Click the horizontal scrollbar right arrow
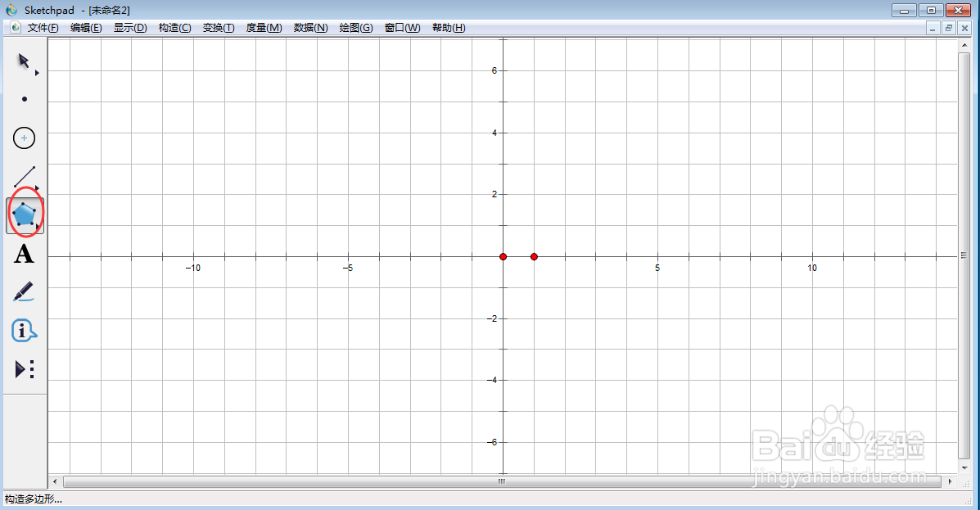 (x=950, y=482)
